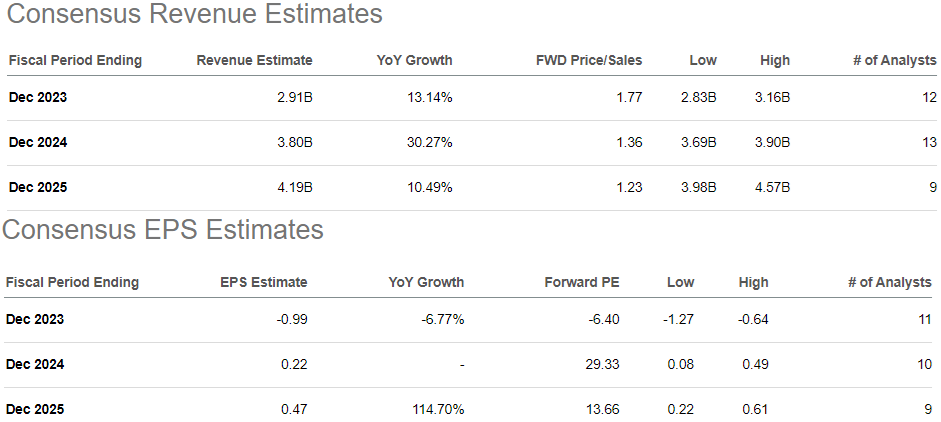Click the 4.57B high revenue estimate
Viewport: 941px width, 422px height.
tap(774, 187)
